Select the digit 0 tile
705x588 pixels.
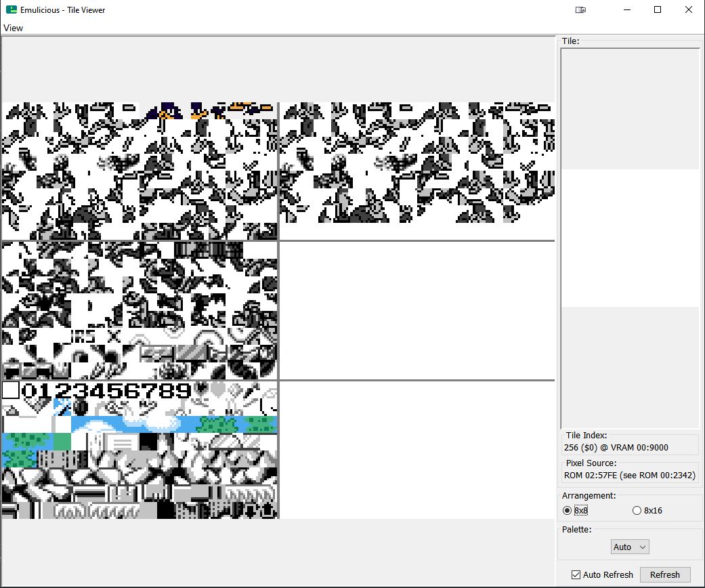[28, 390]
